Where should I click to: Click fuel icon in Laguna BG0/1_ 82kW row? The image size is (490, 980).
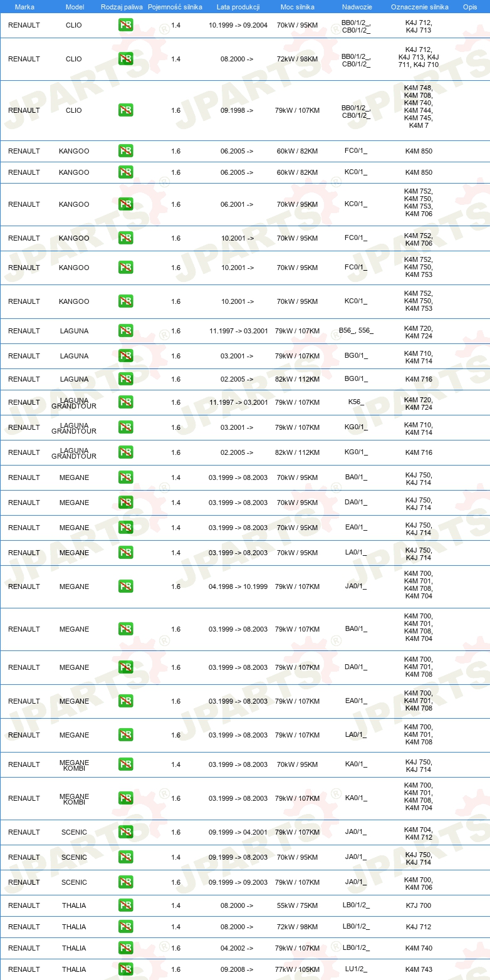tap(125, 379)
